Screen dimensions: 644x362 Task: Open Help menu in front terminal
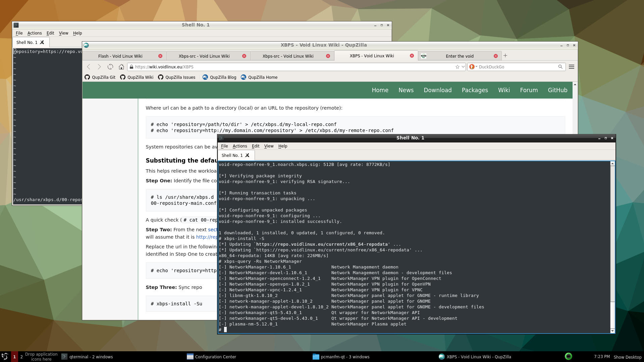[x=283, y=146]
